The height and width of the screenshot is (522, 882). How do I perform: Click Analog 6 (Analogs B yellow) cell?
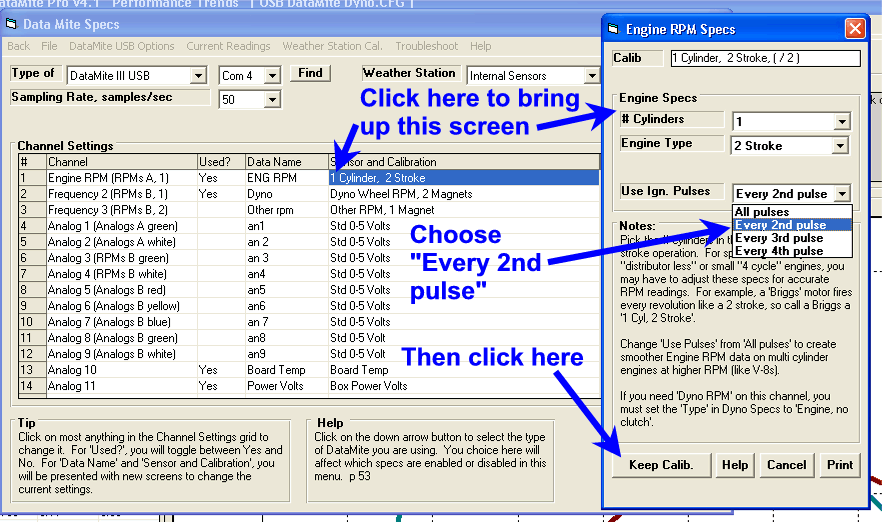122,306
